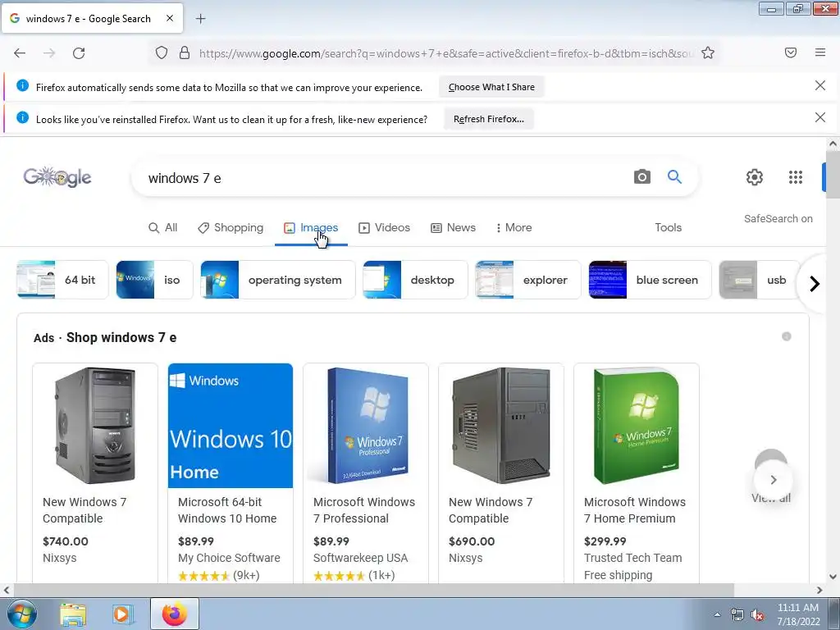
Task: Open the Windows 10 Home product image
Action: [231, 426]
